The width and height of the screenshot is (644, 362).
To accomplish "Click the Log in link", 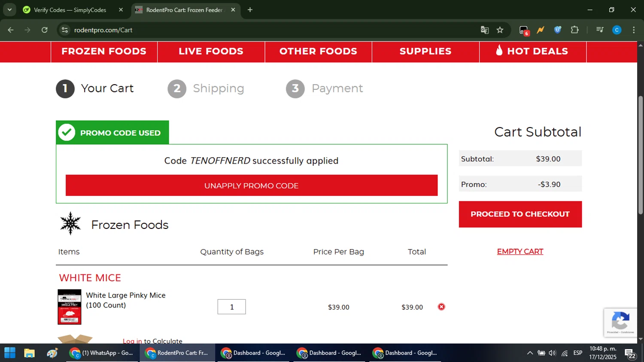I will [132, 341].
